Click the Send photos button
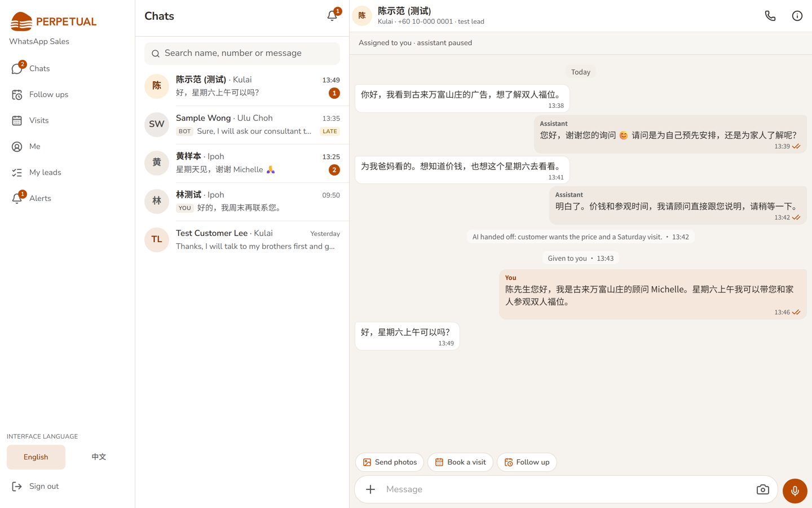Image resolution: width=812 pixels, height=508 pixels. click(x=390, y=462)
